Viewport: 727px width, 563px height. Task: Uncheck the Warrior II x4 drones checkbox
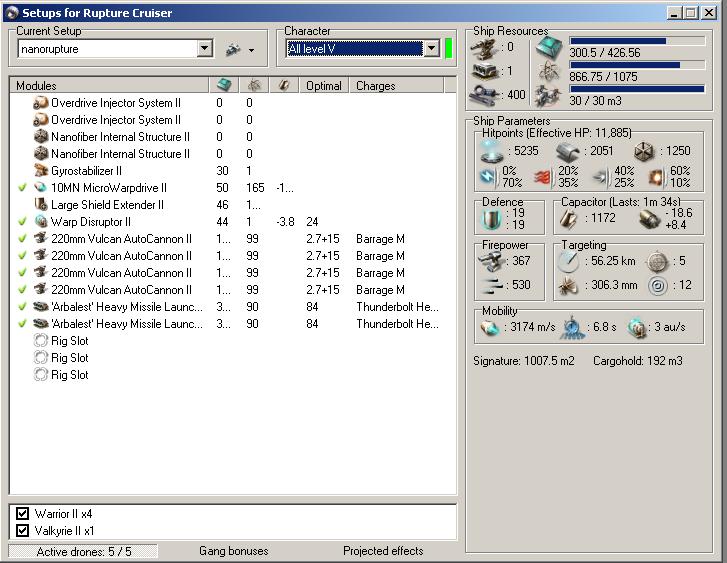click(x=22, y=513)
